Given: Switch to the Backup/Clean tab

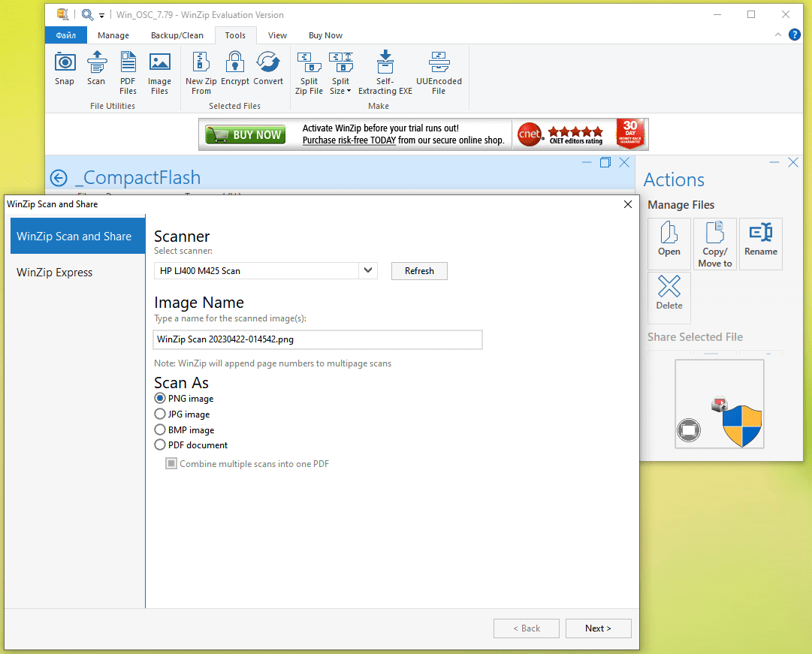Looking at the screenshot, I should (177, 35).
